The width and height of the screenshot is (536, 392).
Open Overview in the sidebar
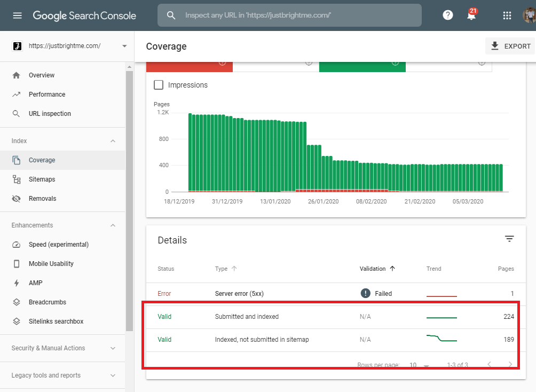(x=62, y=75)
